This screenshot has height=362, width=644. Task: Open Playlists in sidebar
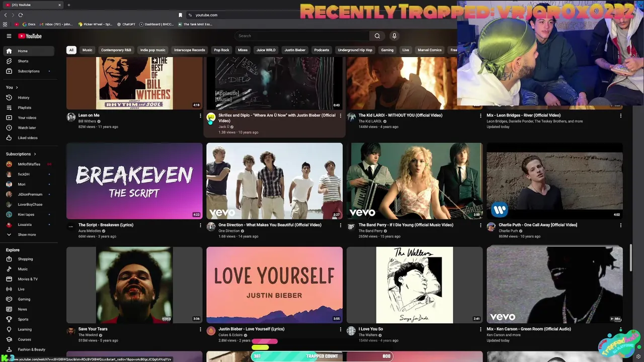coord(28,108)
